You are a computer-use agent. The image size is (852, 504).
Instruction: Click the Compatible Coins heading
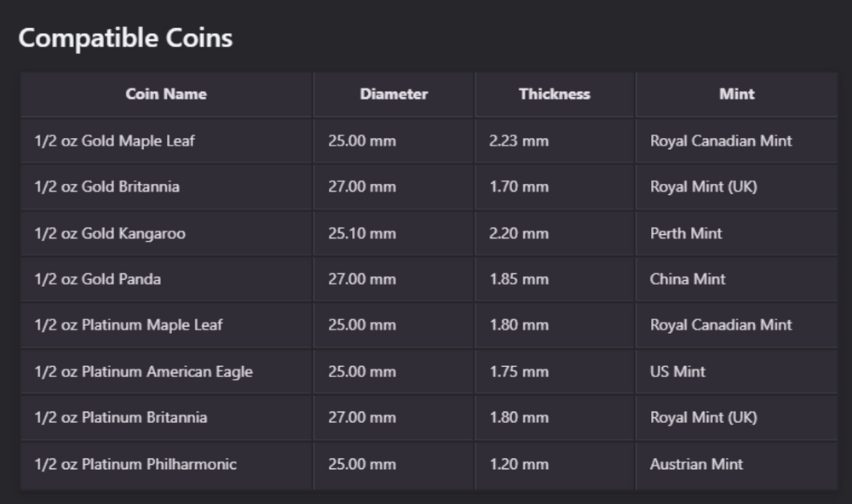click(125, 38)
